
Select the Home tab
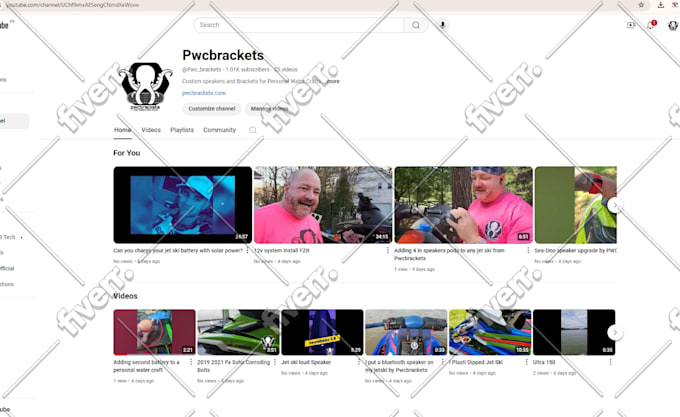123,130
